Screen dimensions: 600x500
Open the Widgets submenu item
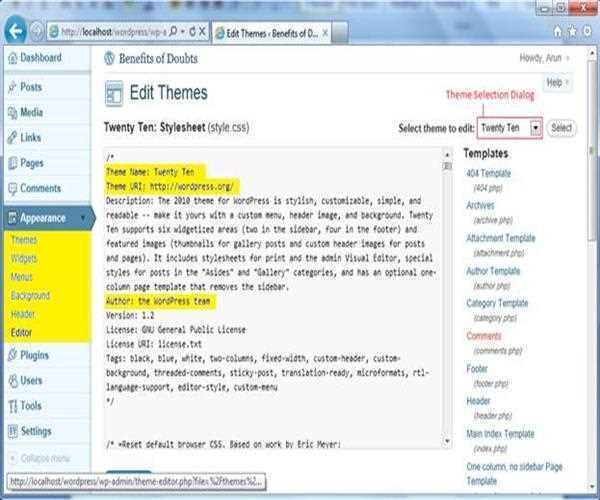click(23, 259)
